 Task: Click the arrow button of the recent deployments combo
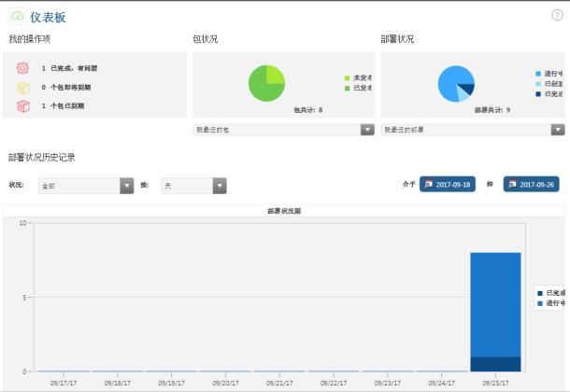558,130
